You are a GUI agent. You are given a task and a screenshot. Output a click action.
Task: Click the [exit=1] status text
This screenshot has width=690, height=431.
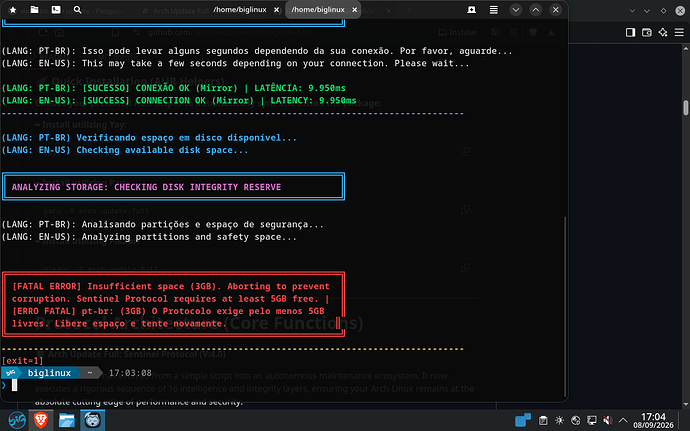22,361
